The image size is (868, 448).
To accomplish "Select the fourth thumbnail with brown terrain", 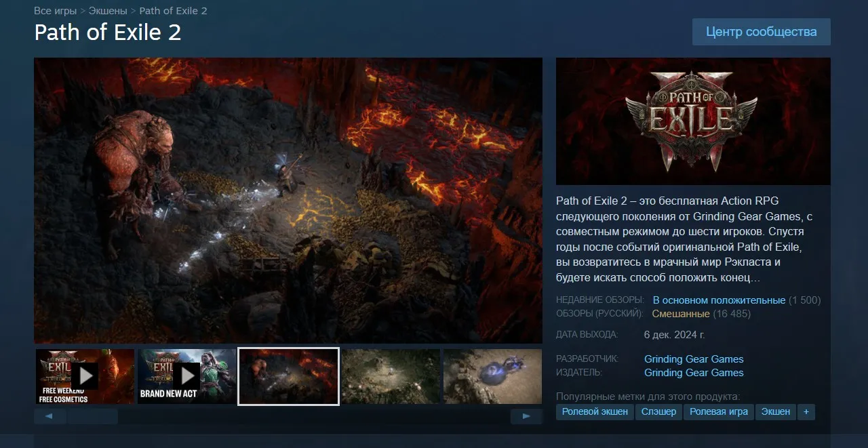I will [x=391, y=376].
